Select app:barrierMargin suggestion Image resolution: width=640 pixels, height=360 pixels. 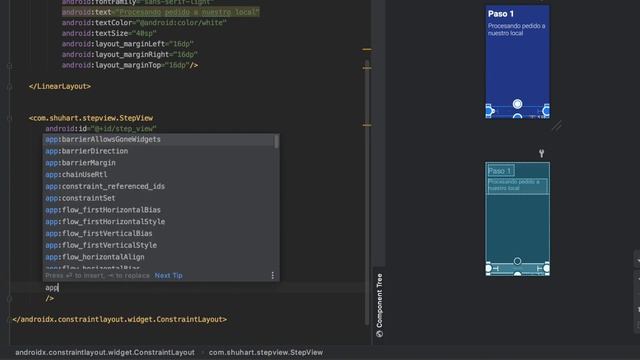[x=159, y=163]
